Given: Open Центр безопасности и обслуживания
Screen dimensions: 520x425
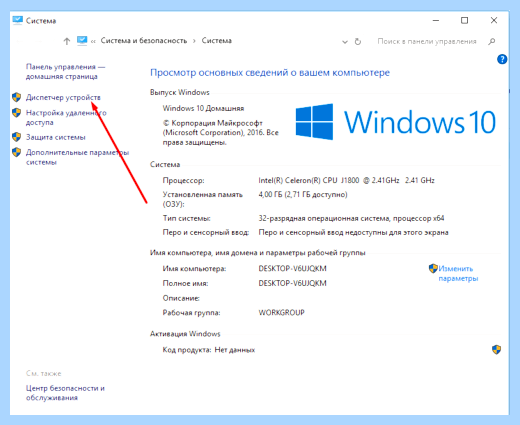Looking at the screenshot, I should point(65,393).
